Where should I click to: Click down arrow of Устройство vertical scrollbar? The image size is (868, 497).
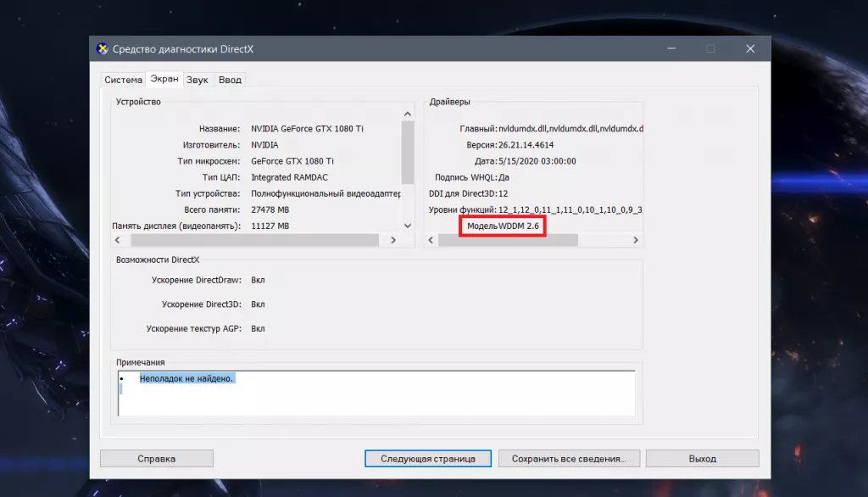407,226
